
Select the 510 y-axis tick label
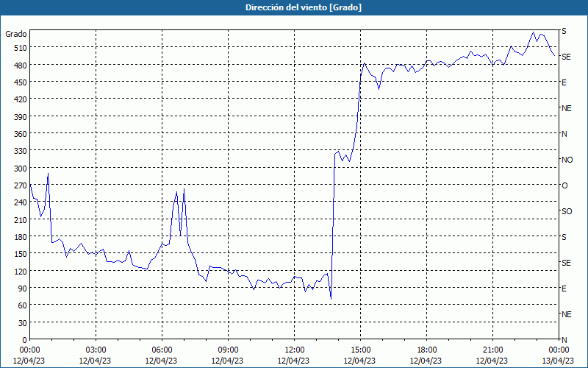click(x=21, y=48)
